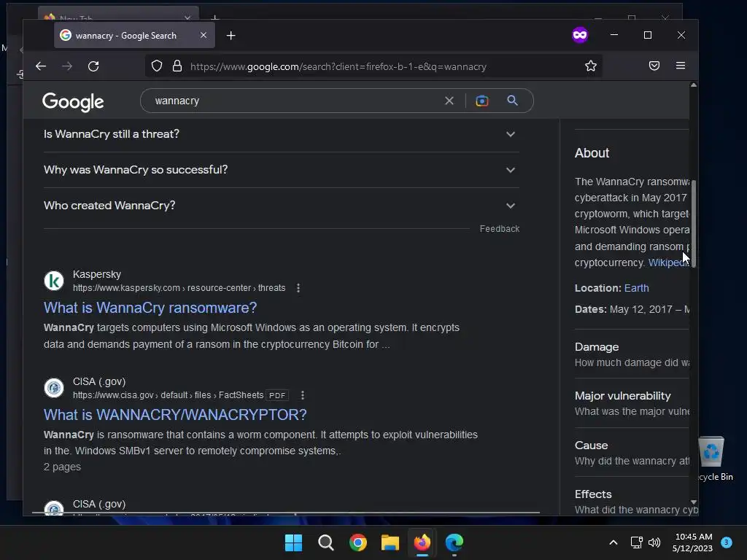This screenshot has height=560, width=747.
Task: Click the scrollbar up arrow
Action: pos(694,85)
